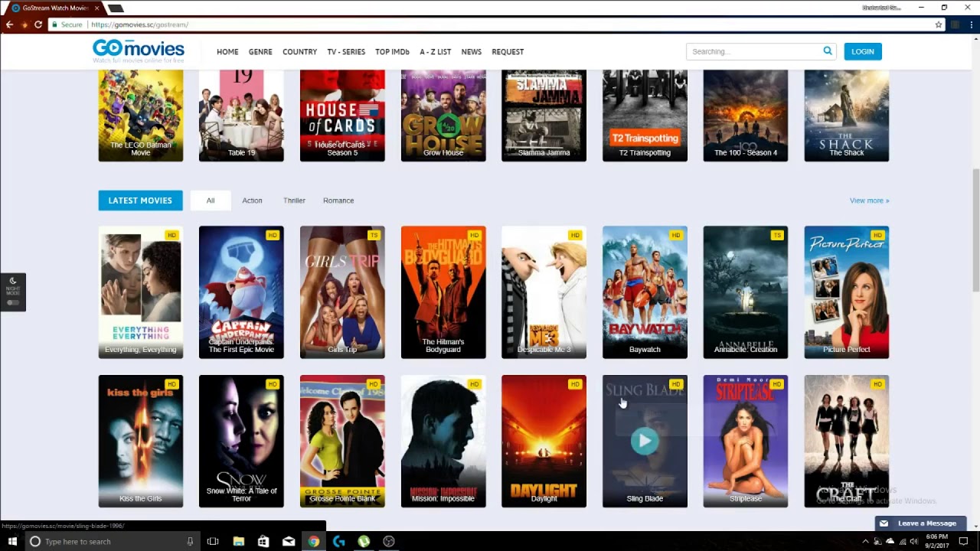Open Girls Trip movie poster
Screen dimensions: 980x551
pyautogui.click(x=342, y=292)
